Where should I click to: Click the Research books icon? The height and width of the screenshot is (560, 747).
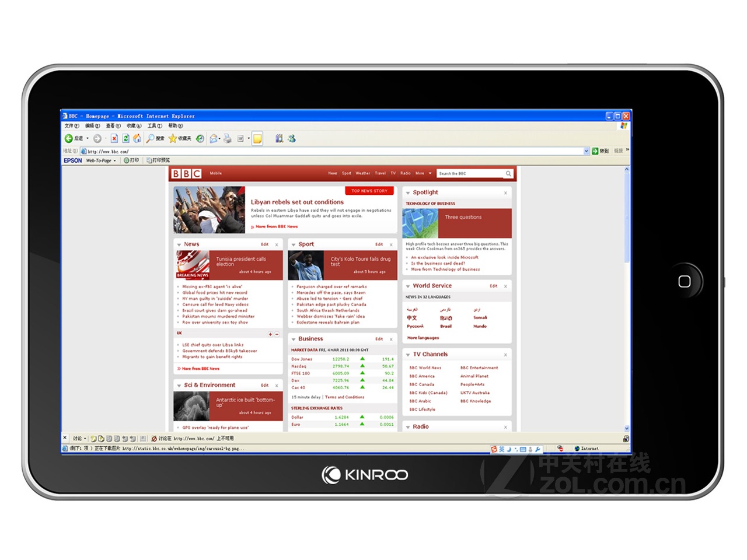279,138
